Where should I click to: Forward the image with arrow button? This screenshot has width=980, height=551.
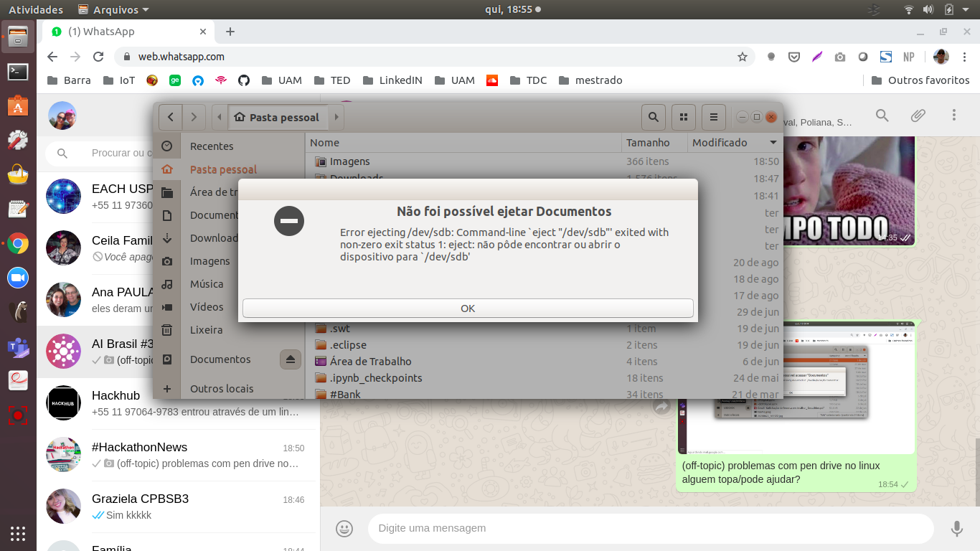(x=661, y=407)
